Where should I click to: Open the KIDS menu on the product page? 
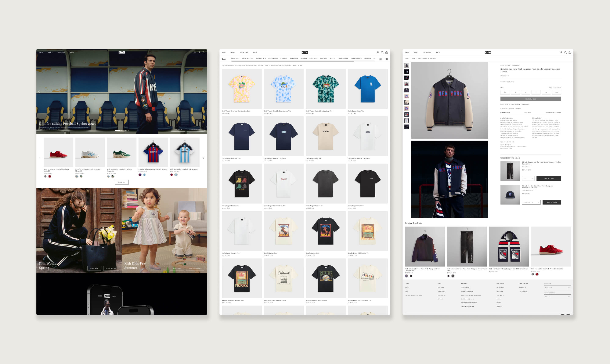pos(438,52)
